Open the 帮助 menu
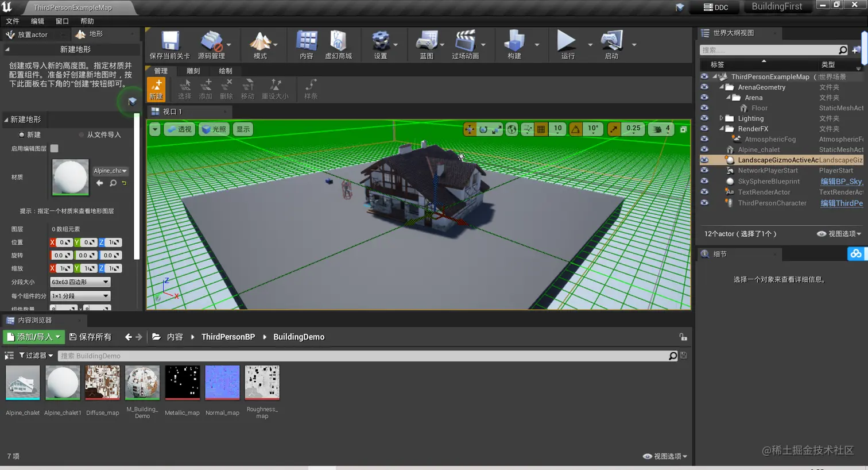The height and width of the screenshot is (470, 868). (x=87, y=21)
